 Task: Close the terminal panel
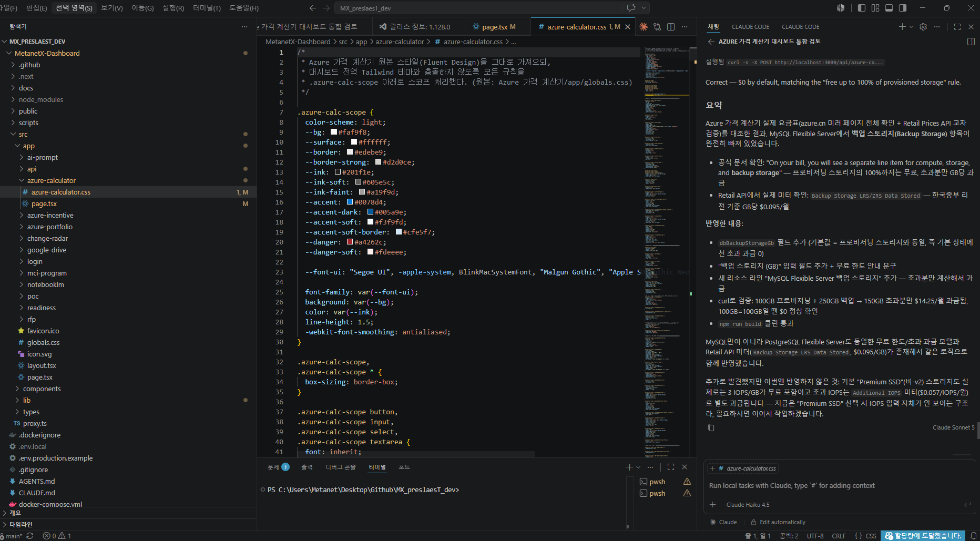point(685,467)
